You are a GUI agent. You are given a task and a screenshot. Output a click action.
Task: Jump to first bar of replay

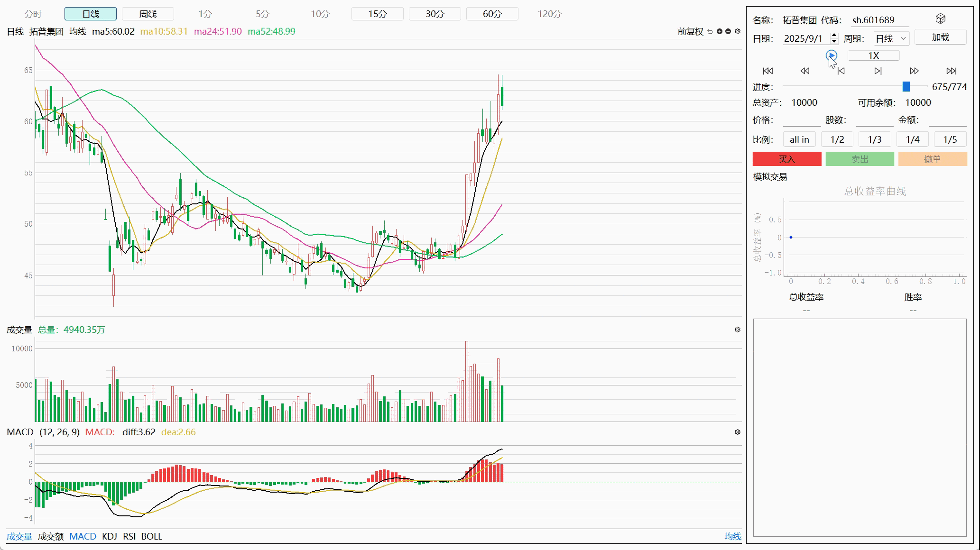(767, 71)
